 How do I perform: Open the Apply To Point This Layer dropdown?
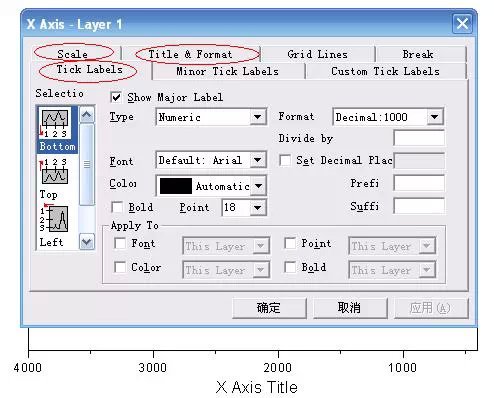[x=427, y=246]
